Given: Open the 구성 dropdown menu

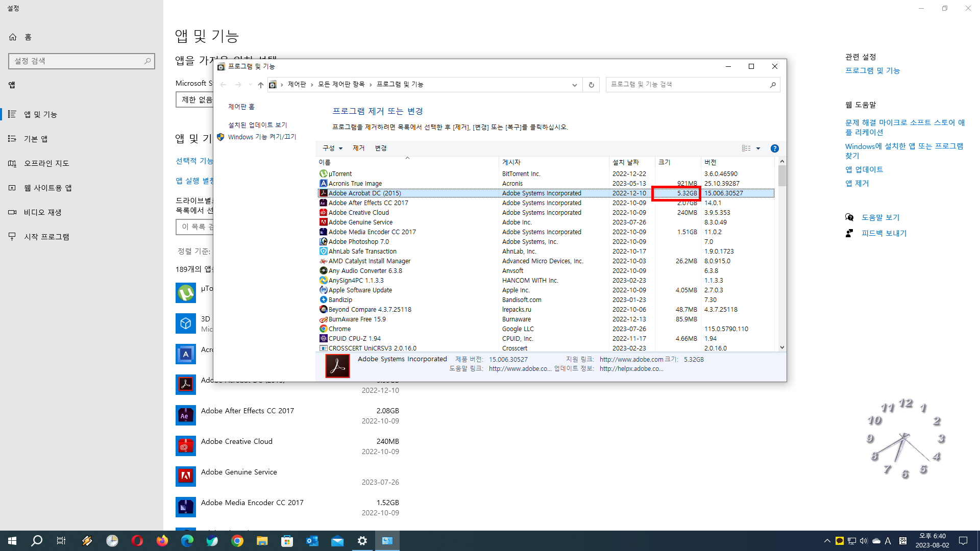Looking at the screenshot, I should (x=332, y=148).
